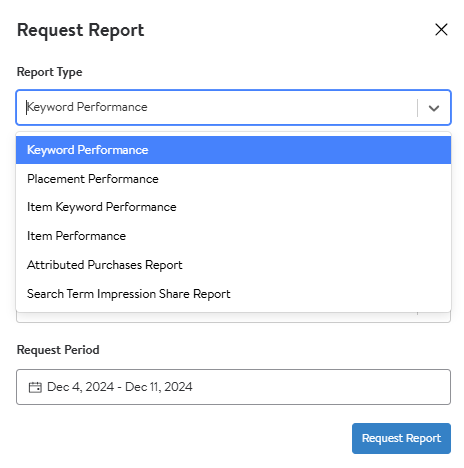464x468 pixels.
Task: Click the Report Type label
Action: [50, 72]
